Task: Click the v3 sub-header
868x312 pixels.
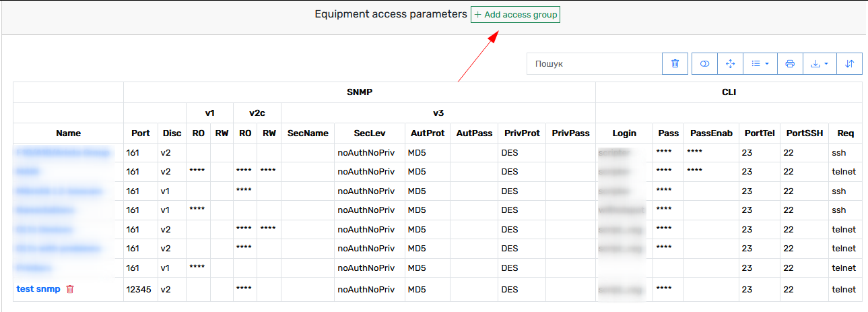Action: point(438,113)
